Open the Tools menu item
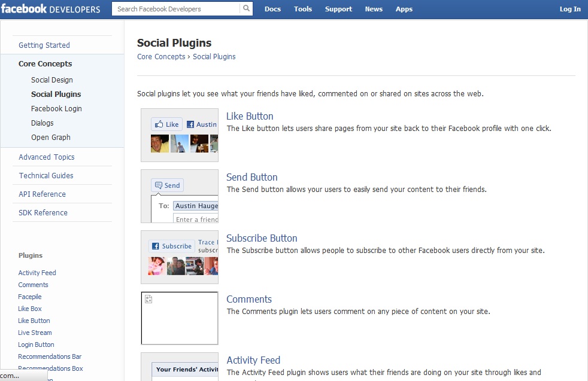The image size is (588, 381). coord(303,9)
